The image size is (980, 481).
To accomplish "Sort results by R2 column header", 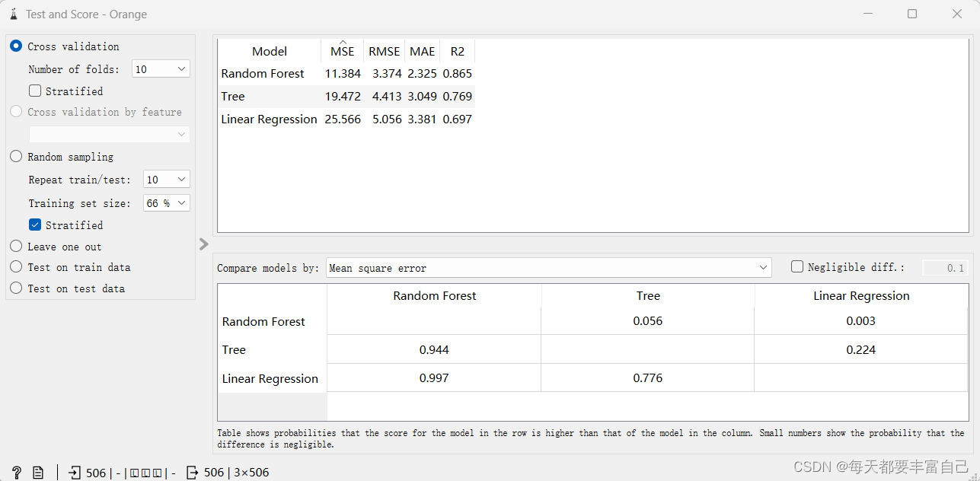I will (458, 52).
